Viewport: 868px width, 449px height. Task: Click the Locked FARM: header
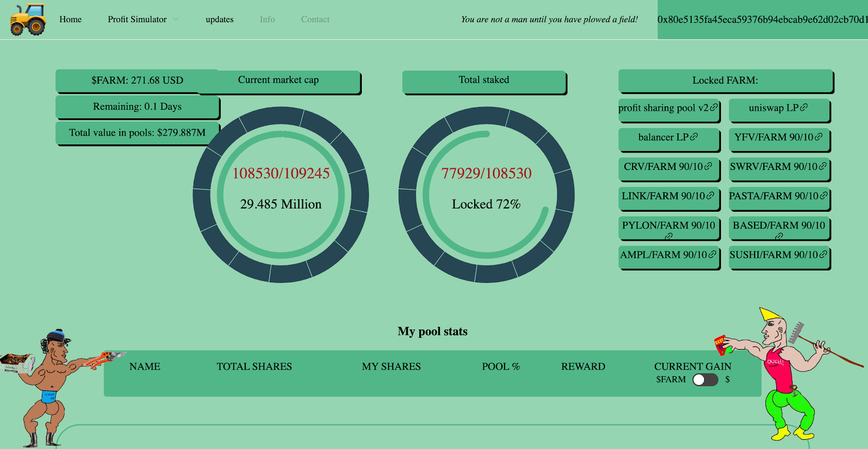725,80
